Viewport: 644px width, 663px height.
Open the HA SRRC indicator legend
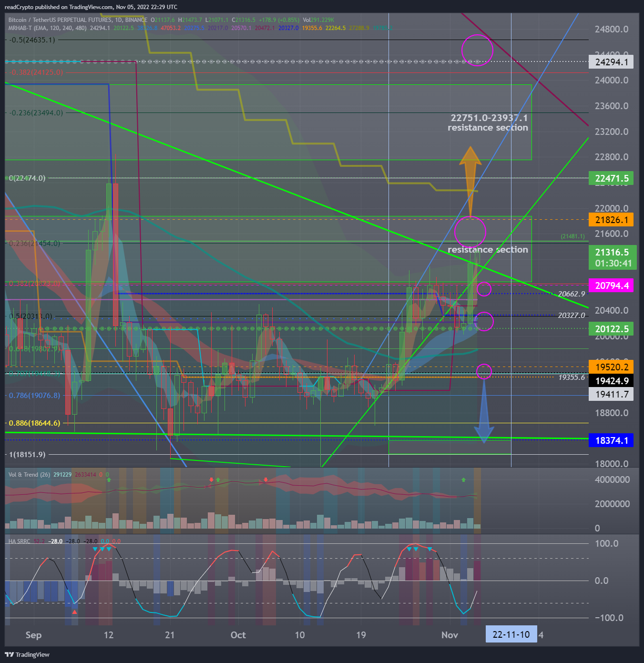click(x=19, y=541)
